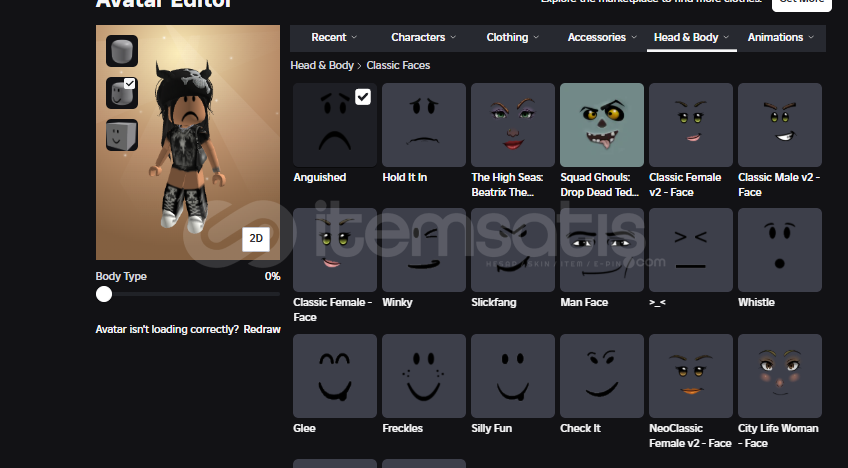This screenshot has width=848, height=468.
Task: Equip the Classic Female - Face item
Action: tap(335, 250)
